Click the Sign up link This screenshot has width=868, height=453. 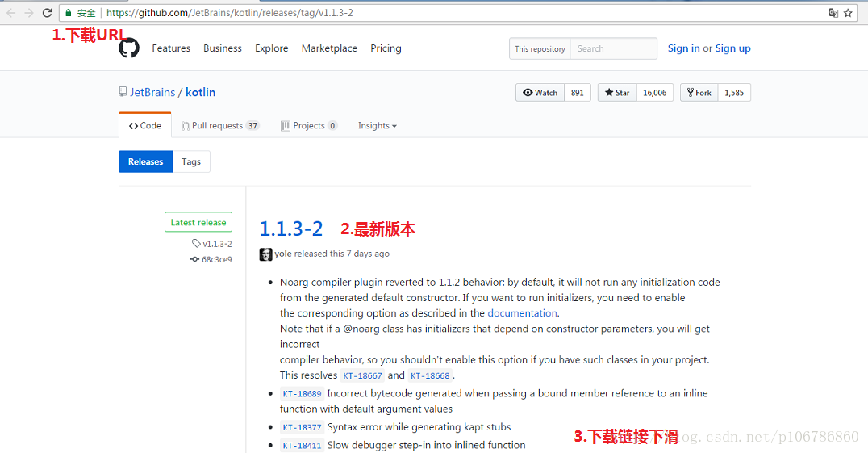point(733,48)
